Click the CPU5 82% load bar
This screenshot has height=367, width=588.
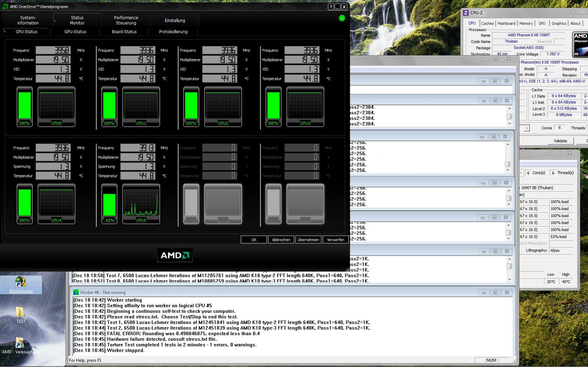coord(109,204)
